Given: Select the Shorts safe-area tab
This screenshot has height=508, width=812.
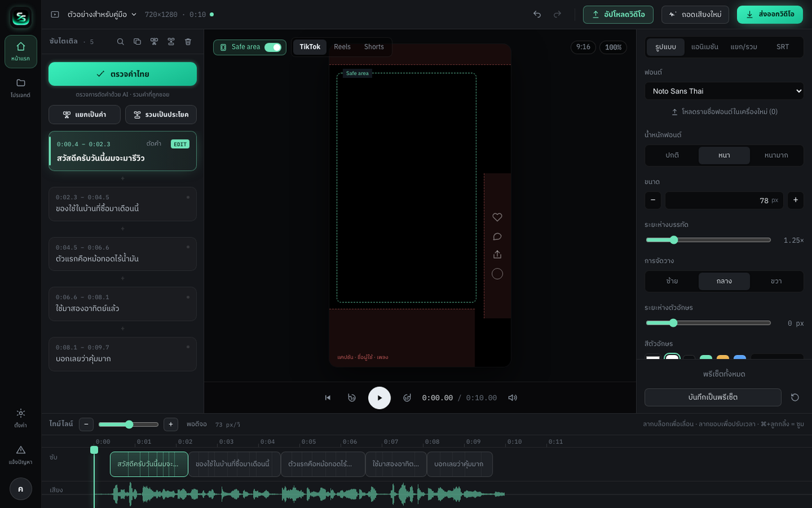Looking at the screenshot, I should pyautogui.click(x=374, y=47).
